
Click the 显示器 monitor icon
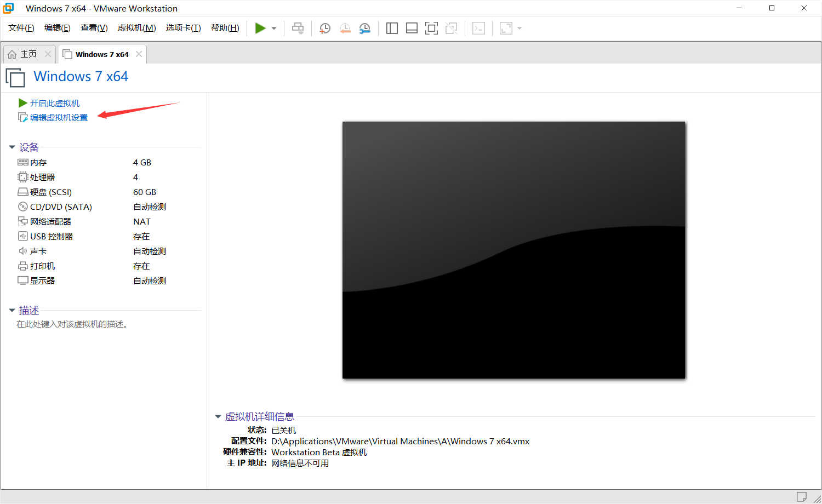coord(23,280)
